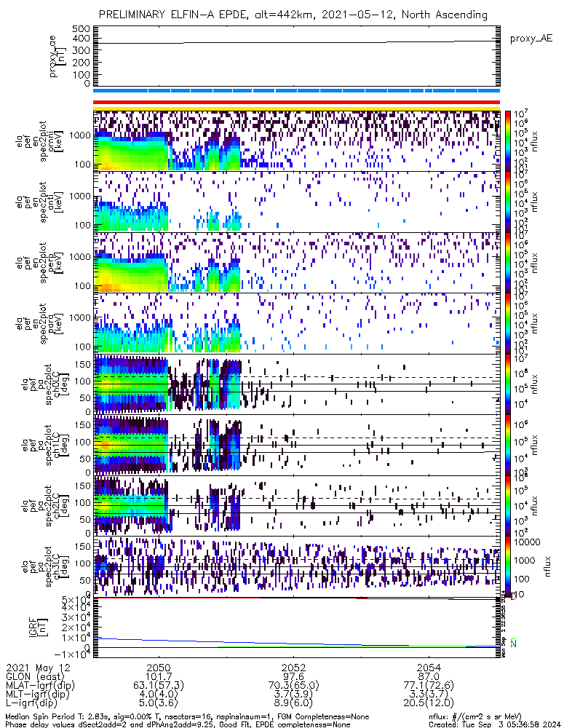Click the ch3LC panel color bar with 10000
The width and height of the screenshot is (564, 728).
[508, 567]
